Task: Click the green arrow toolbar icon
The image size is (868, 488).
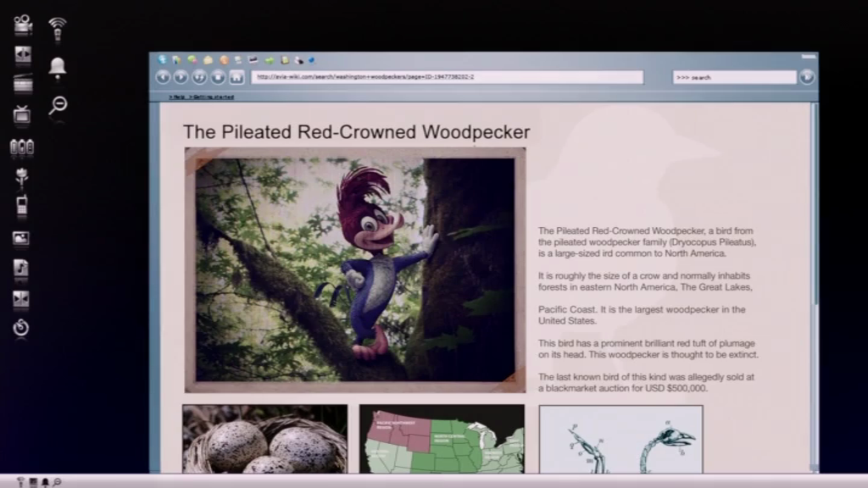Action: [269, 60]
